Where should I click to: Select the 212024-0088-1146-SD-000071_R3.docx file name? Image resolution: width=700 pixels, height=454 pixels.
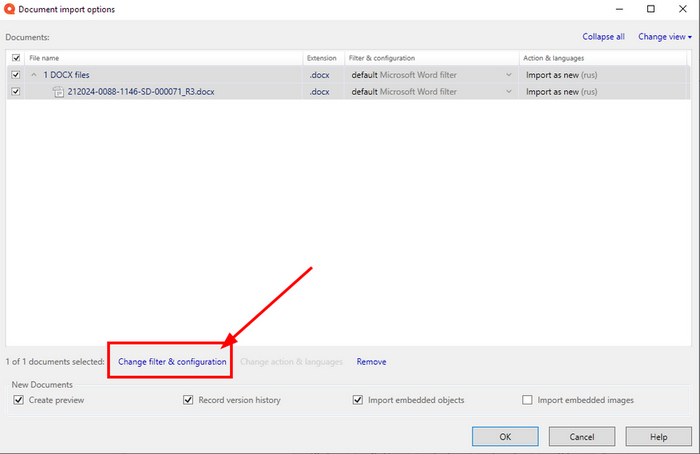point(141,92)
